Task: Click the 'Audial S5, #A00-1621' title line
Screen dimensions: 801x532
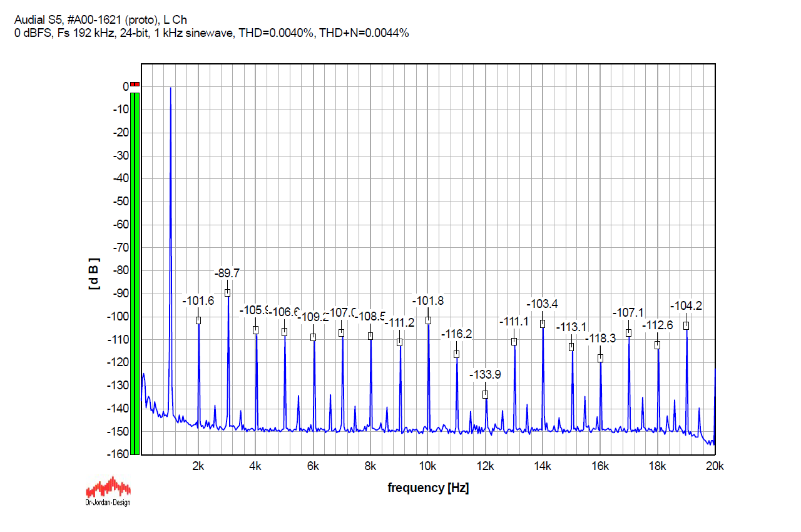Action: (100, 20)
